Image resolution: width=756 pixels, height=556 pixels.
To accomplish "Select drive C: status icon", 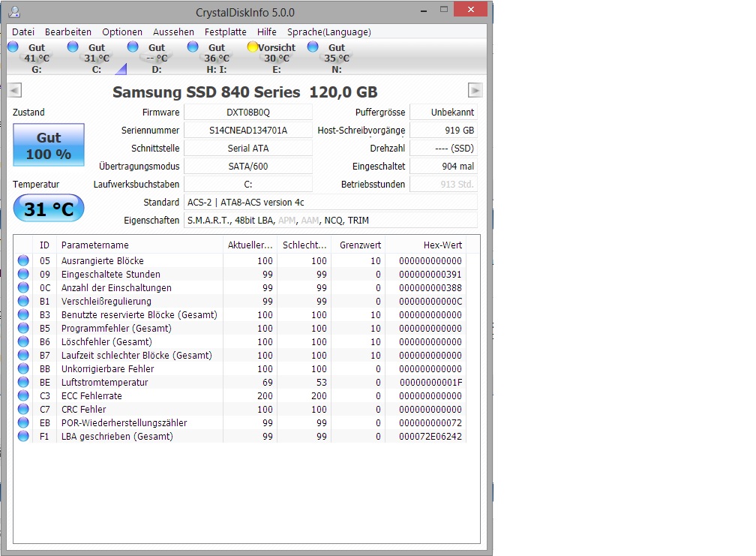I will point(73,47).
